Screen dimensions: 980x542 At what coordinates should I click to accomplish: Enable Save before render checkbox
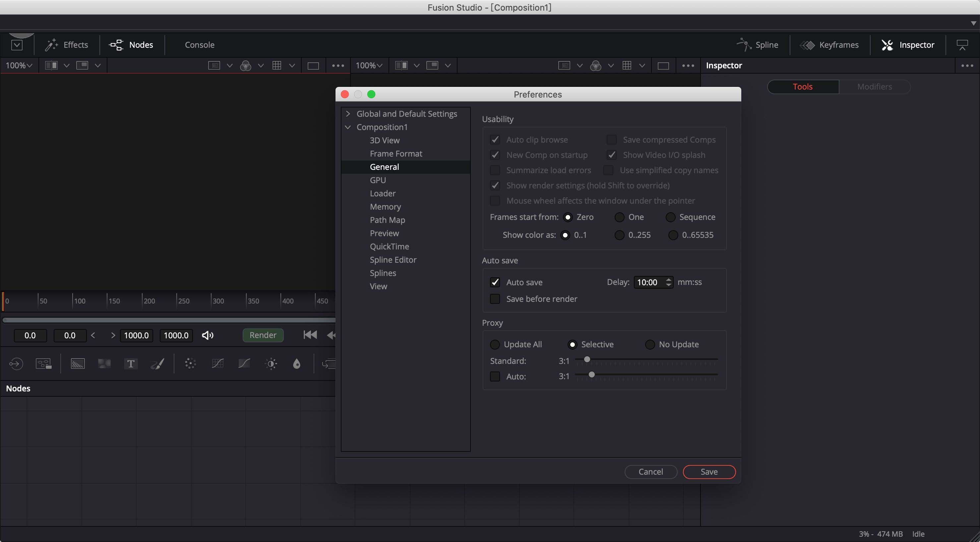click(x=495, y=299)
